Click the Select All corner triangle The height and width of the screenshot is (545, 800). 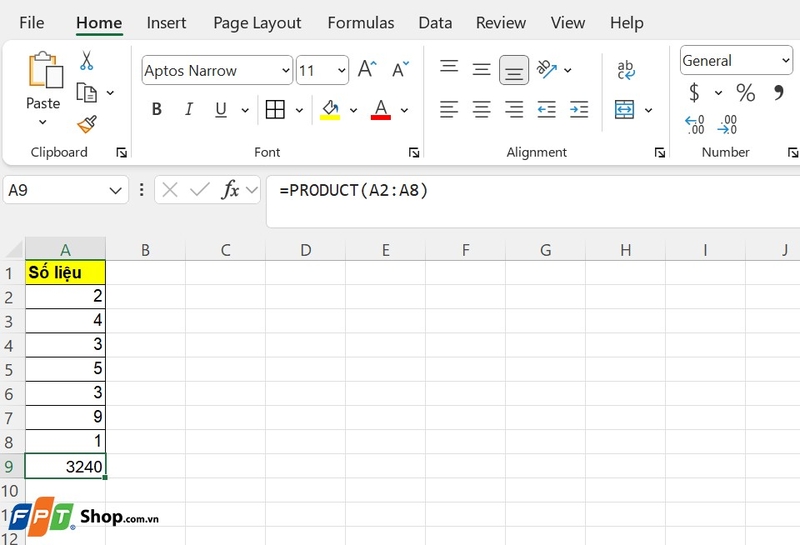[x=14, y=250]
